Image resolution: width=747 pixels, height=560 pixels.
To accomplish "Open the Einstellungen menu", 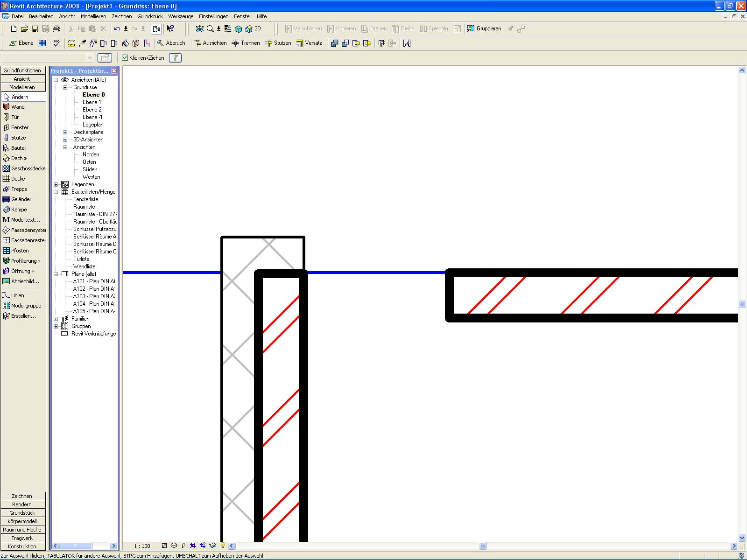I will (x=213, y=16).
